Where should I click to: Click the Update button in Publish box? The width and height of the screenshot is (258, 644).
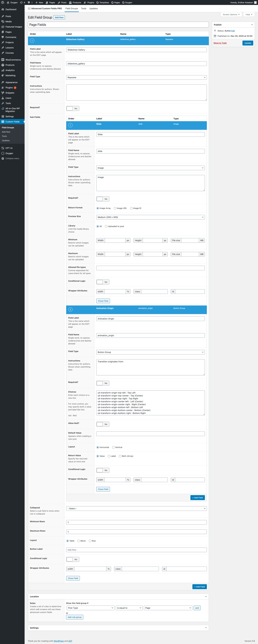pos(248,43)
